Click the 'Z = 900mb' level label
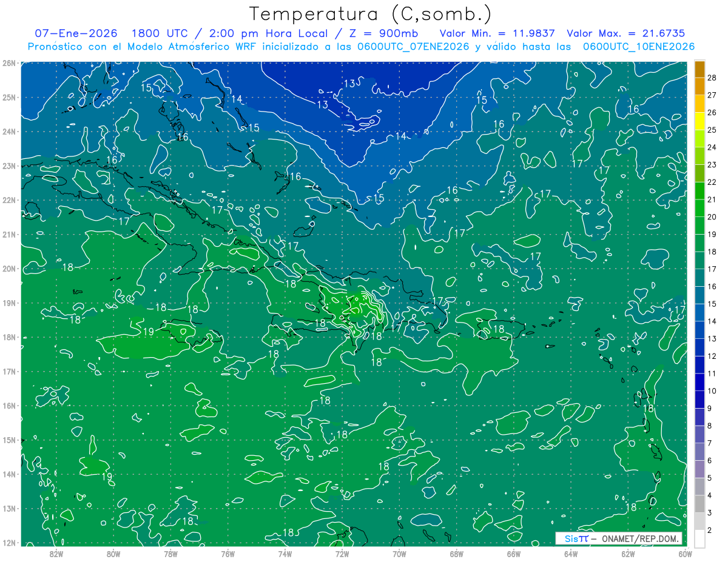Screen dimensions: 728x562 [x=385, y=33]
